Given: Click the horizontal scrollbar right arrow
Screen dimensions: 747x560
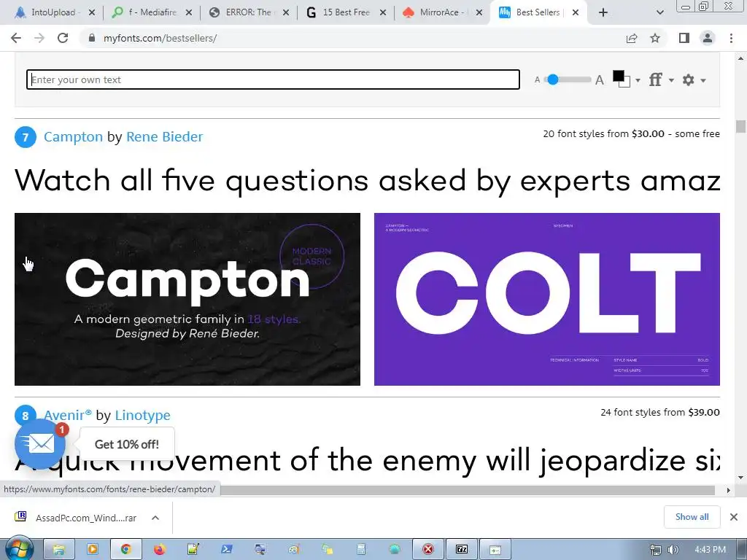Looking at the screenshot, I should [728, 490].
